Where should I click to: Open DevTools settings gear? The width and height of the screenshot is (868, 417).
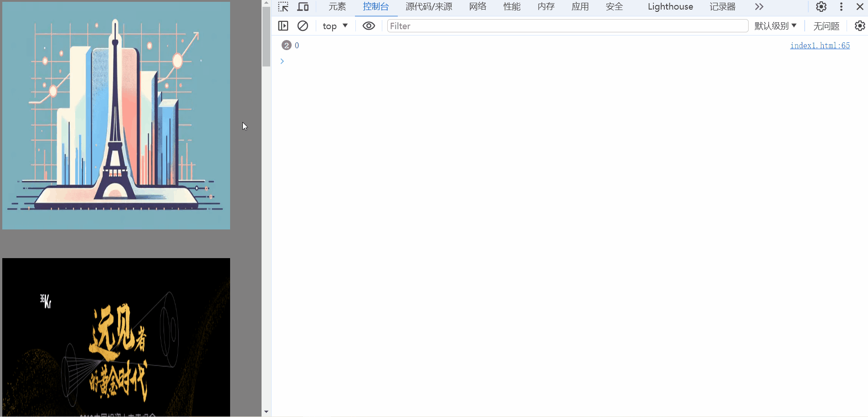click(x=821, y=6)
